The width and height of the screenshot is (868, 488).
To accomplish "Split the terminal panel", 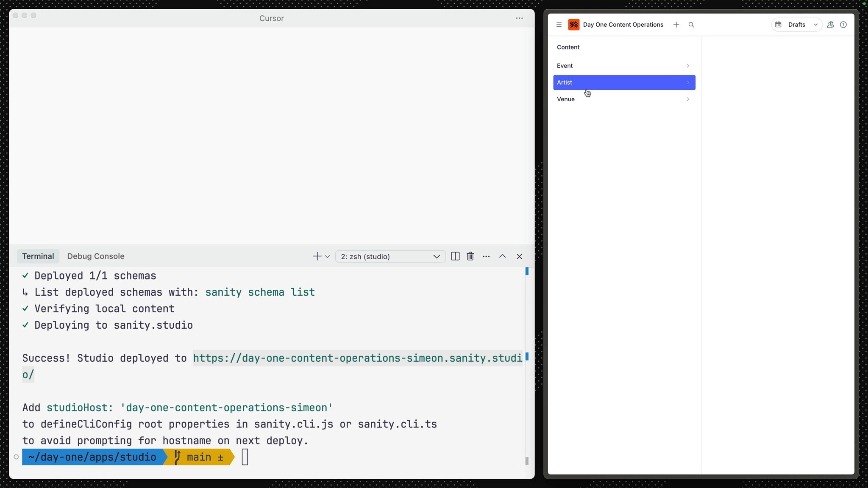I will [455, 256].
